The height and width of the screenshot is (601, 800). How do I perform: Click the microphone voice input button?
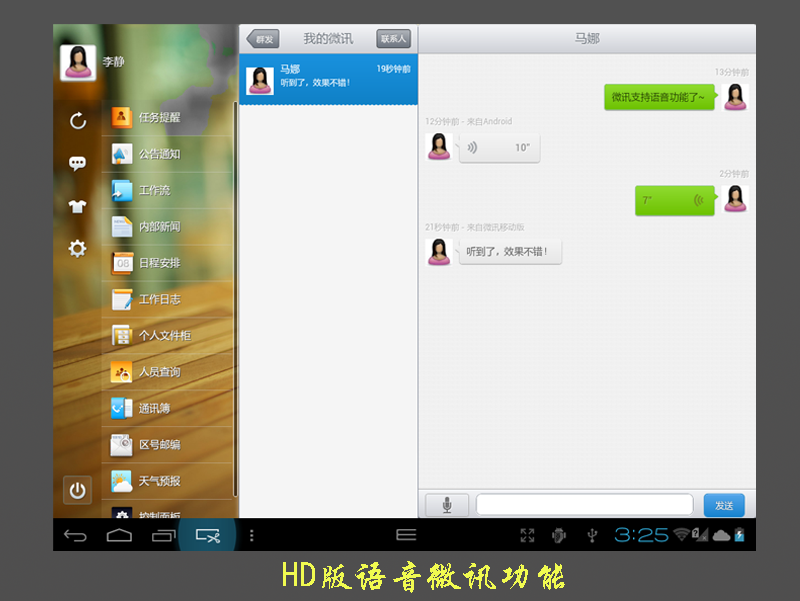[x=447, y=505]
